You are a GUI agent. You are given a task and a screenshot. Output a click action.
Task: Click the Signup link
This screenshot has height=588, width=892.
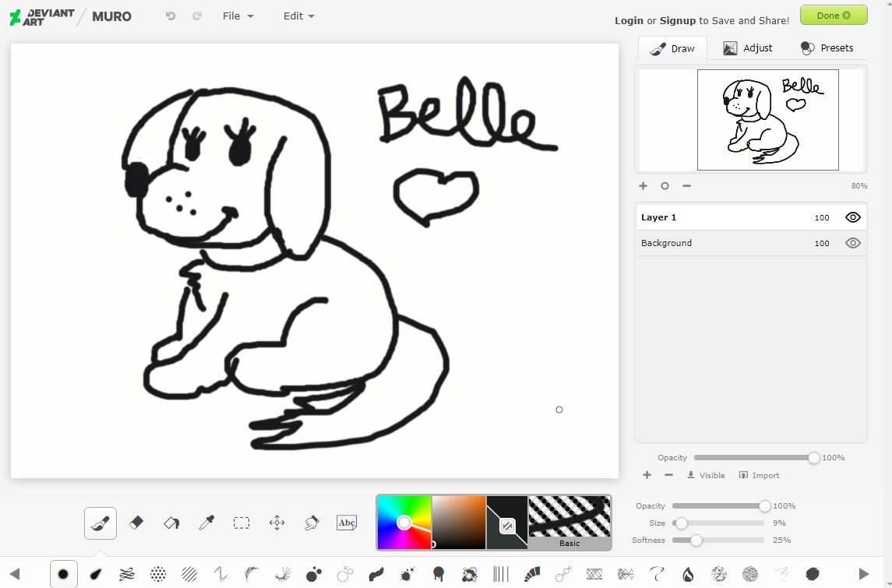coord(677,20)
